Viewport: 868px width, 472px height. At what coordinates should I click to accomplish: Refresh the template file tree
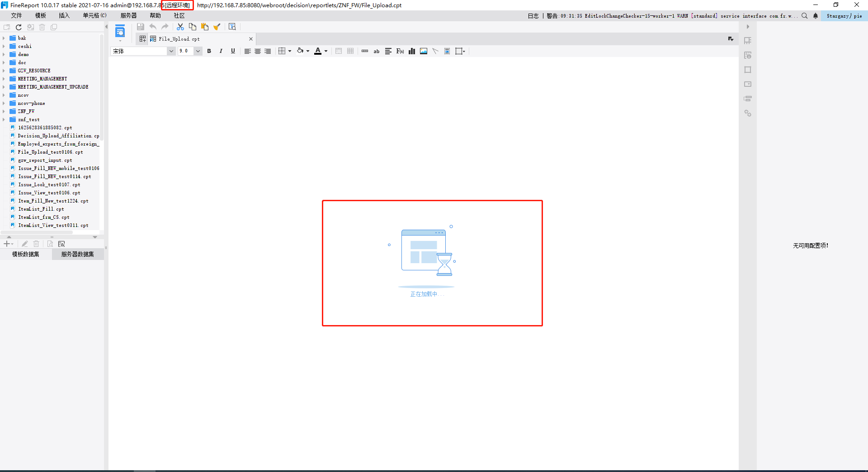tap(19, 27)
